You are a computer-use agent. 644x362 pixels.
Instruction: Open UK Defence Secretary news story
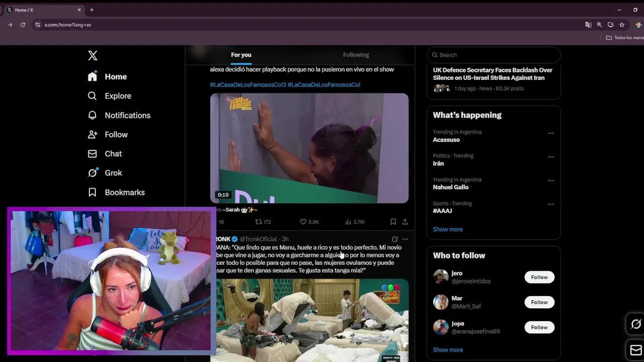493,74
